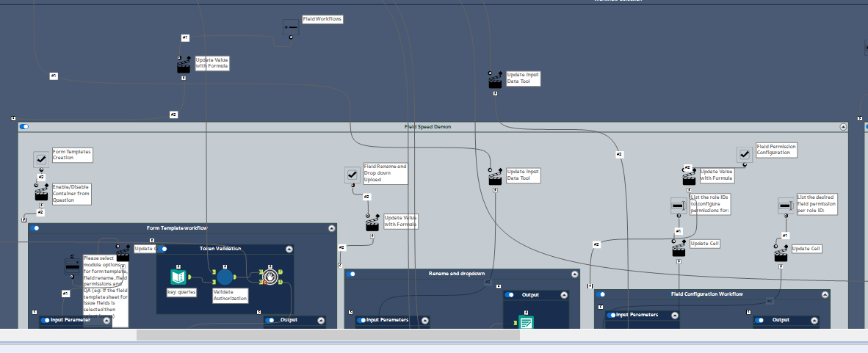Click the Validate Authorization blue circle tool
The width and height of the screenshot is (868, 353).
(x=225, y=277)
